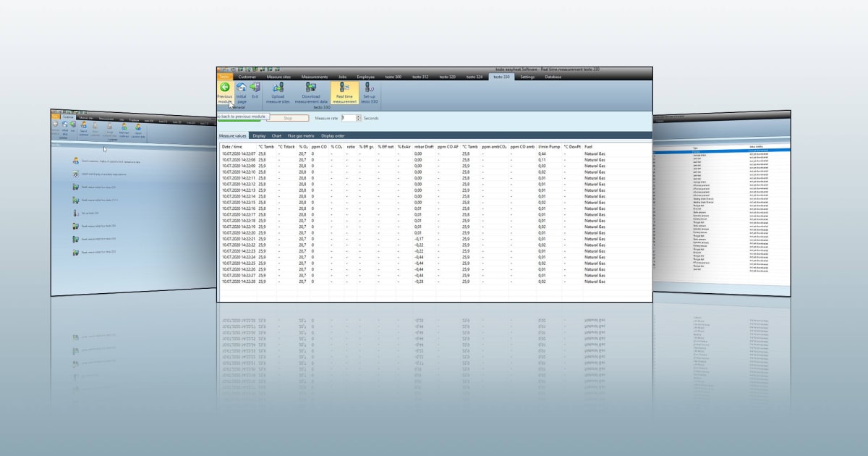
Task: Open the Database ribbon tab
Action: pyautogui.click(x=553, y=77)
